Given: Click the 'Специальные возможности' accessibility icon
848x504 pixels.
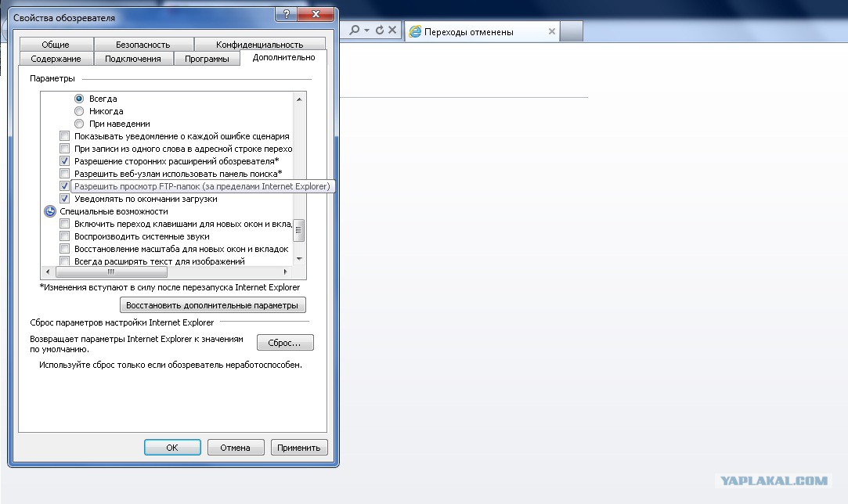Looking at the screenshot, I should point(50,211).
